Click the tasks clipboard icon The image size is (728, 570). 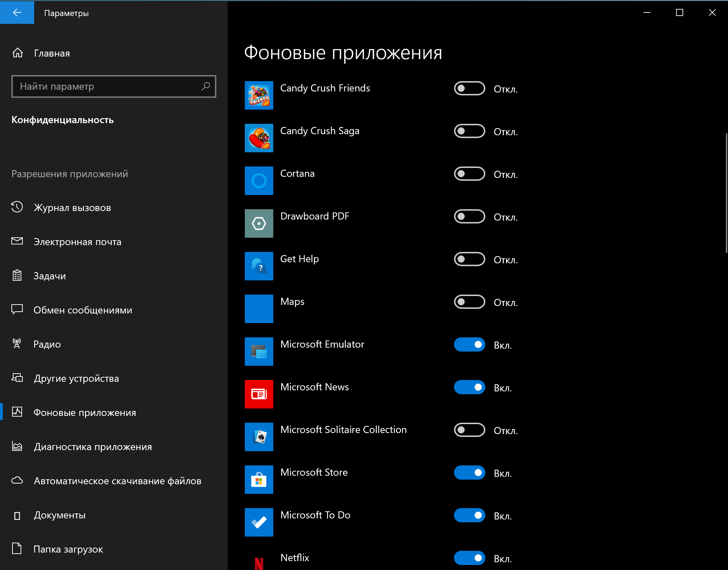tap(17, 275)
